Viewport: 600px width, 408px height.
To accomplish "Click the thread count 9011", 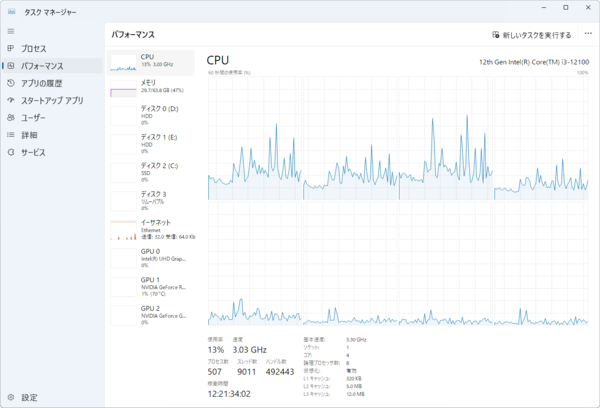I will pyautogui.click(x=246, y=372).
